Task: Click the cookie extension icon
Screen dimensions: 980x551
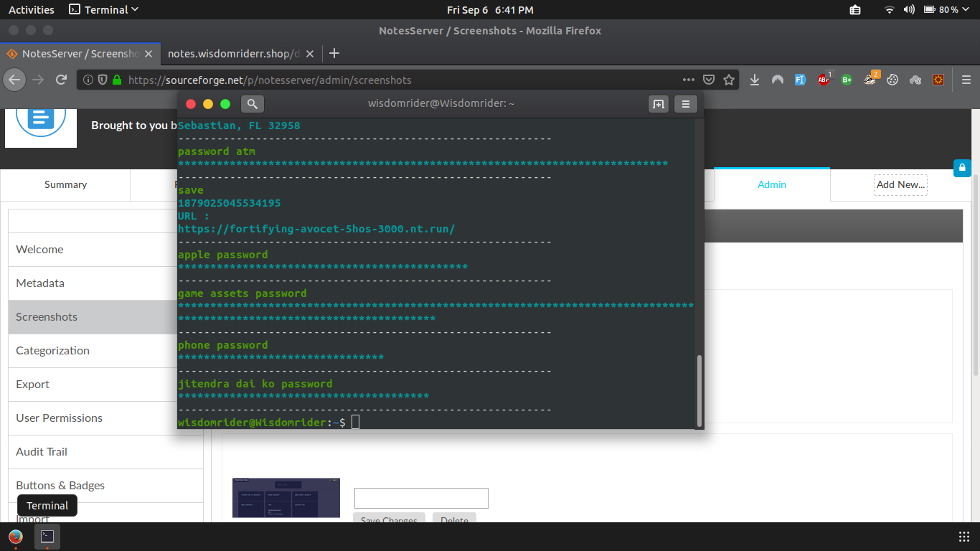Action: point(892,80)
